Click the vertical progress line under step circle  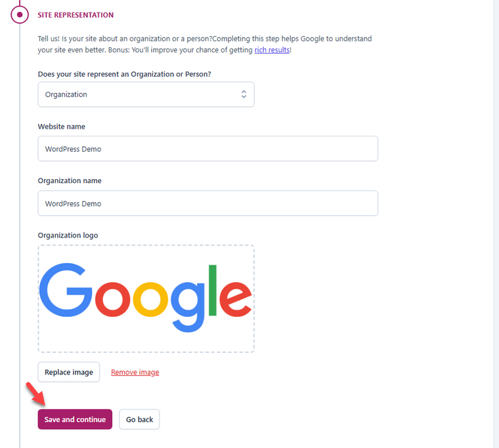coord(20,235)
